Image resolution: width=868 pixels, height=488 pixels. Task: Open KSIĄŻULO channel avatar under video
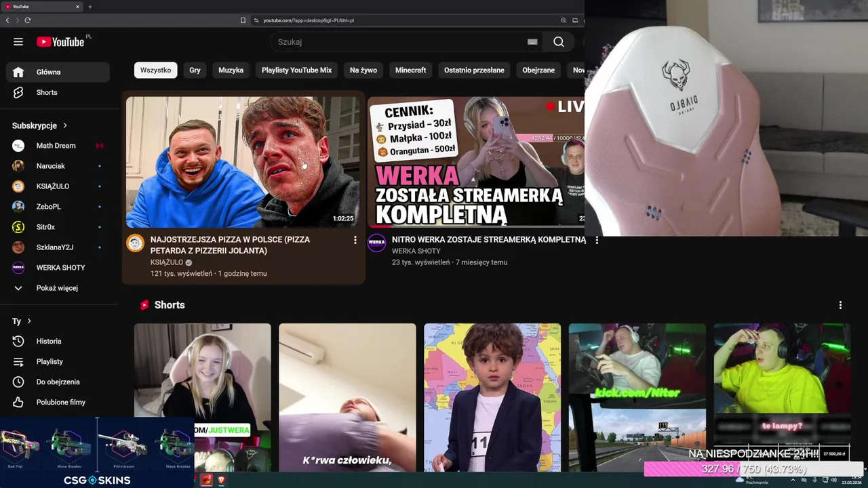pos(136,243)
